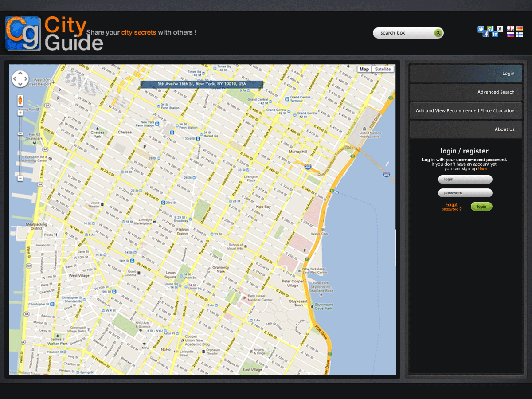Viewport: 532px width, 399px height.
Task: Click the Murray Hill label on map
Action: click(x=297, y=152)
